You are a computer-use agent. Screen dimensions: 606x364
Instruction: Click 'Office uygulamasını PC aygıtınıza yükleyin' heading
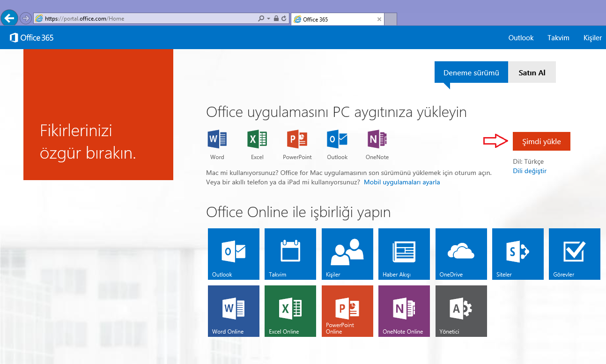coord(336,113)
